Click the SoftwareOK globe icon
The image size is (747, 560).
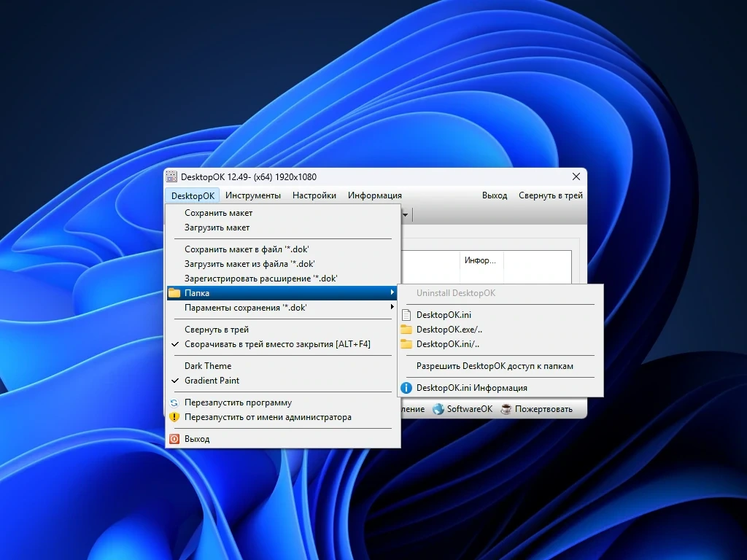click(438, 409)
